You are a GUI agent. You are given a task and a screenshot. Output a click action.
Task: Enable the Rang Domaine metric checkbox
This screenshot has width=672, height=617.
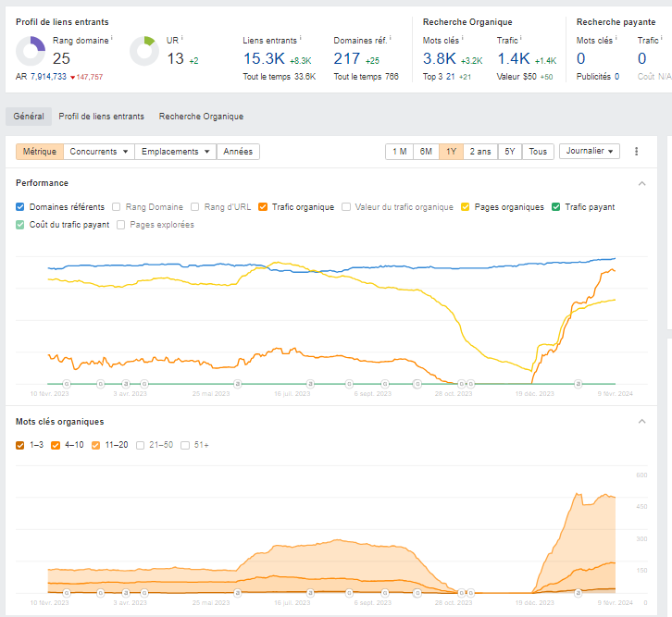pyautogui.click(x=116, y=207)
